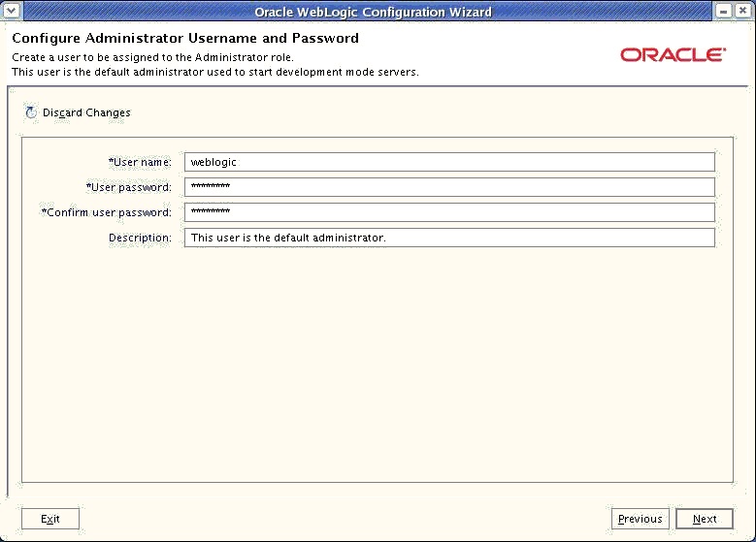Click the Discard Changes label

[x=86, y=112]
